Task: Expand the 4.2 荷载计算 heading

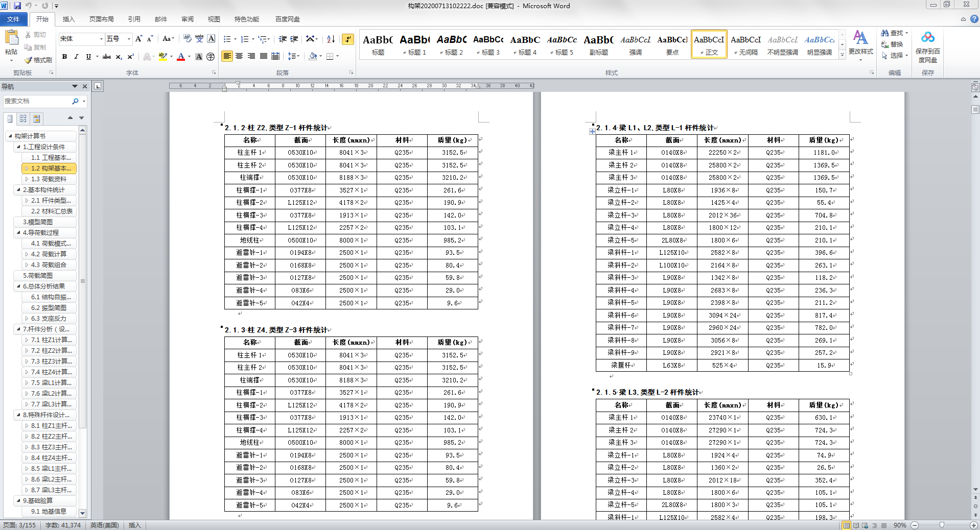Action: pyautogui.click(x=27, y=254)
